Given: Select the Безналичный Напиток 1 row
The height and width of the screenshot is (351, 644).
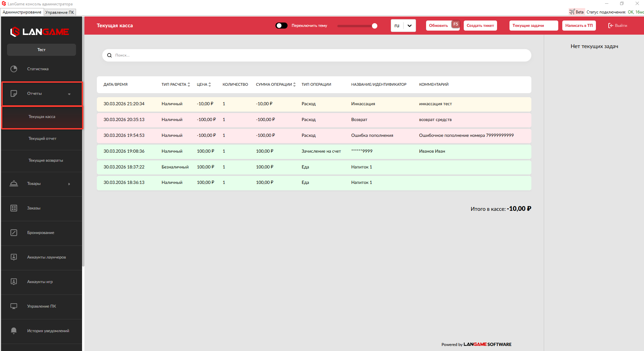Looking at the screenshot, I should [314, 167].
